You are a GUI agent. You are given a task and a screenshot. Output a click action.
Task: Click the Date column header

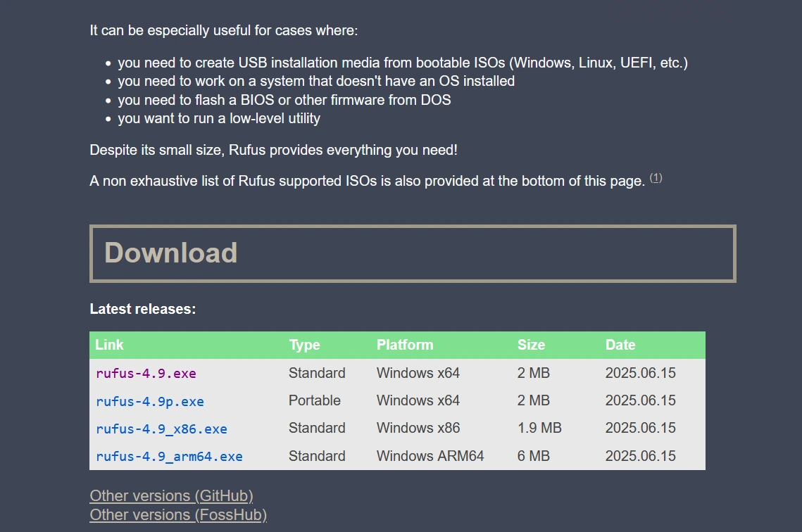point(620,345)
